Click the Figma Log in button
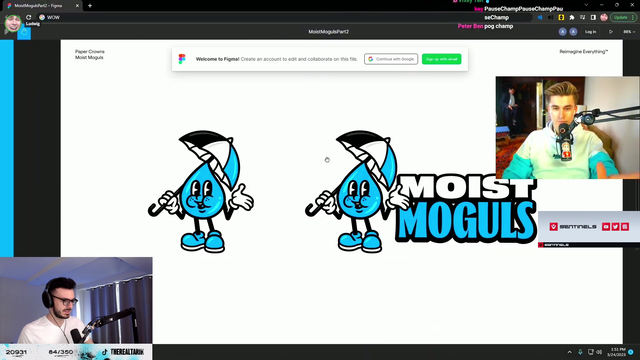Image resolution: width=640 pixels, height=360 pixels. click(590, 31)
